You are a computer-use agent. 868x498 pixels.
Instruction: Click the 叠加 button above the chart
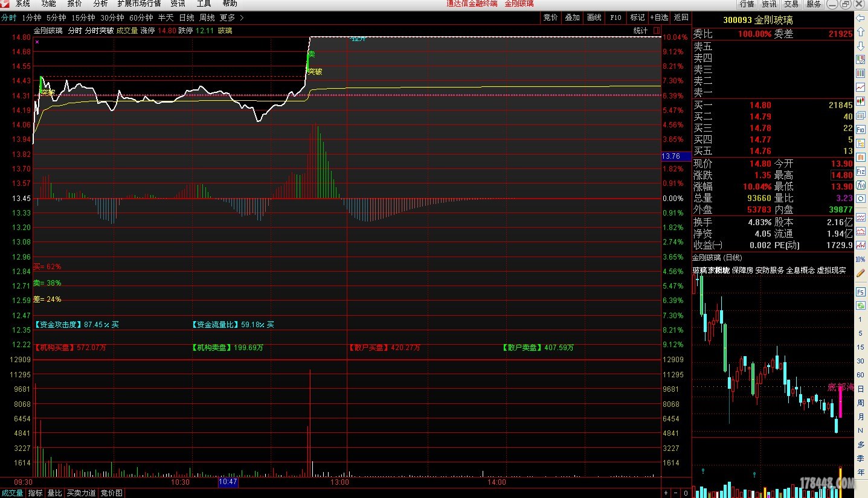click(572, 18)
